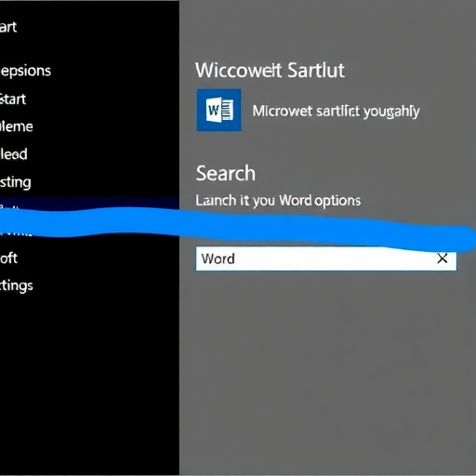Open the 'leme' sidebar entry
Screen dimensions: 476x476
click(17, 126)
